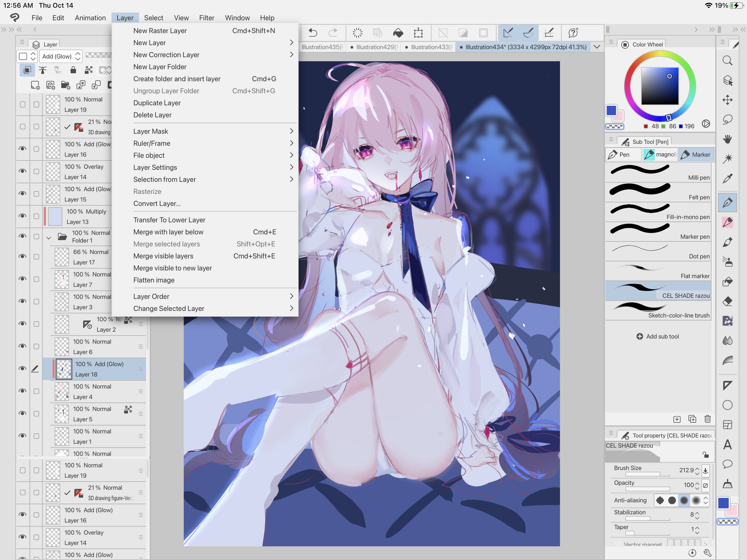Select the Move layer tool
This screenshot has height=560, width=747.
pyautogui.click(x=727, y=100)
